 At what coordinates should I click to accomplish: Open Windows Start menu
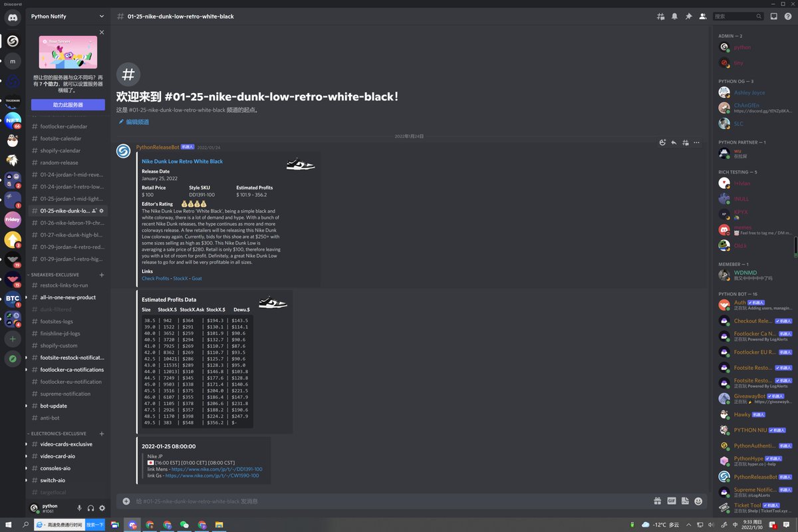coord(9,525)
